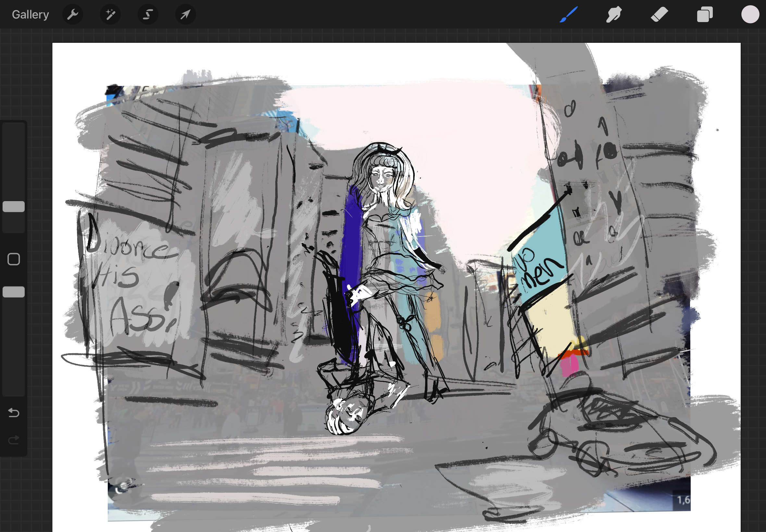Select the Brush tool
The image size is (766, 532).
(x=568, y=15)
